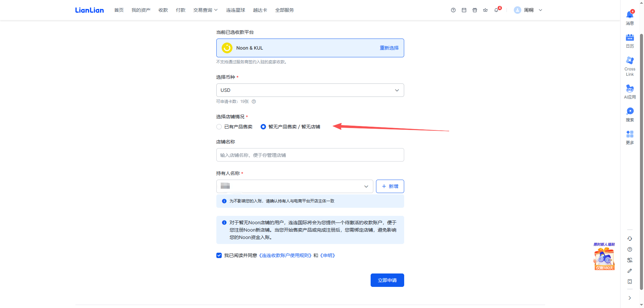The width and height of the screenshot is (644, 308).
Task: Click the mobile device icon in sidebar
Action: pyautogui.click(x=630, y=282)
